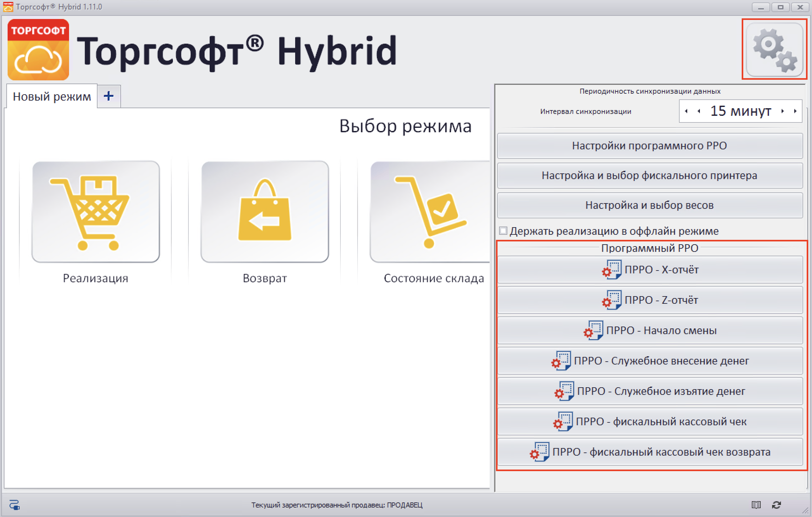Click the inner left arrow beside 15 минут
The height and width of the screenshot is (517, 812).
tap(699, 111)
